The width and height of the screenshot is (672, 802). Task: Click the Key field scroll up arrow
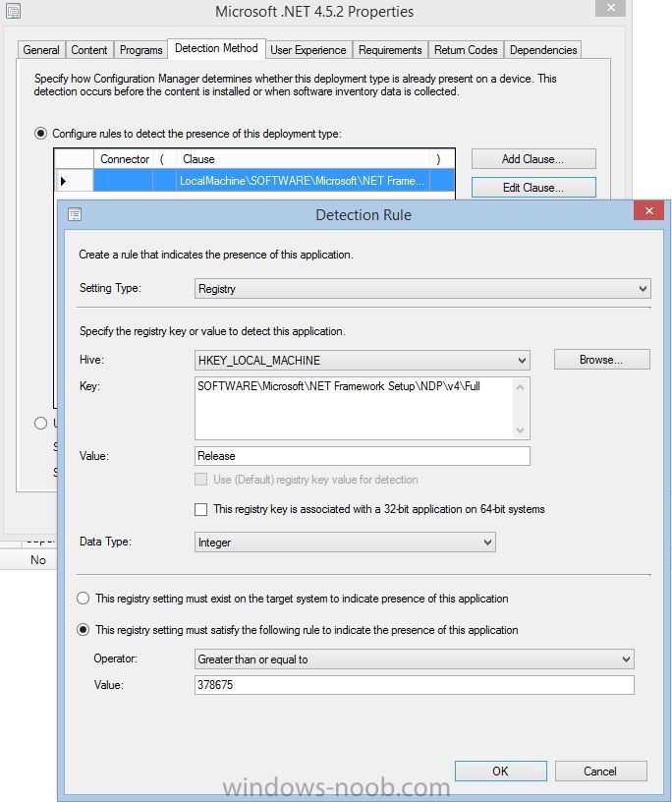tap(521, 387)
